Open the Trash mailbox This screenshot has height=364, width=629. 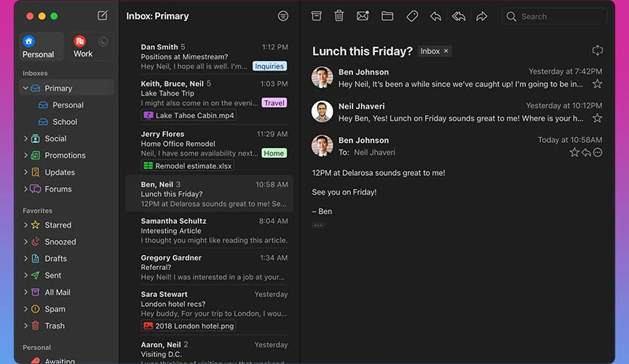point(67,326)
